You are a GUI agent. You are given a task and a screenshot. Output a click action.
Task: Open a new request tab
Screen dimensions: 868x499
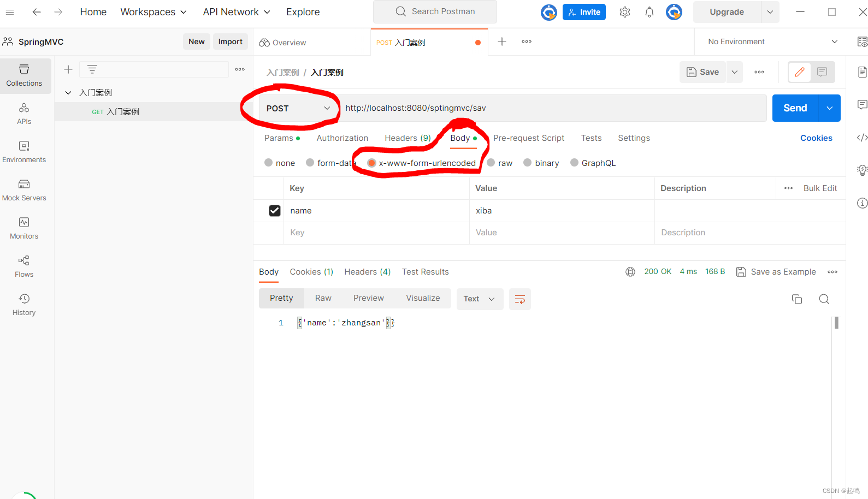pos(502,41)
